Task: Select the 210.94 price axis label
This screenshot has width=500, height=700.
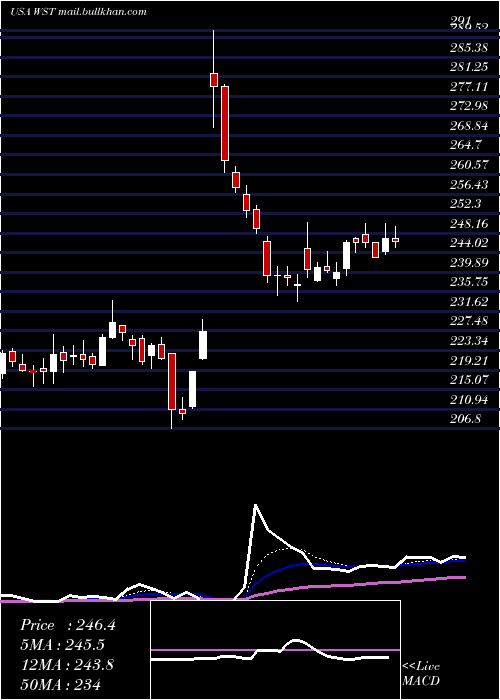Action: 471,400
